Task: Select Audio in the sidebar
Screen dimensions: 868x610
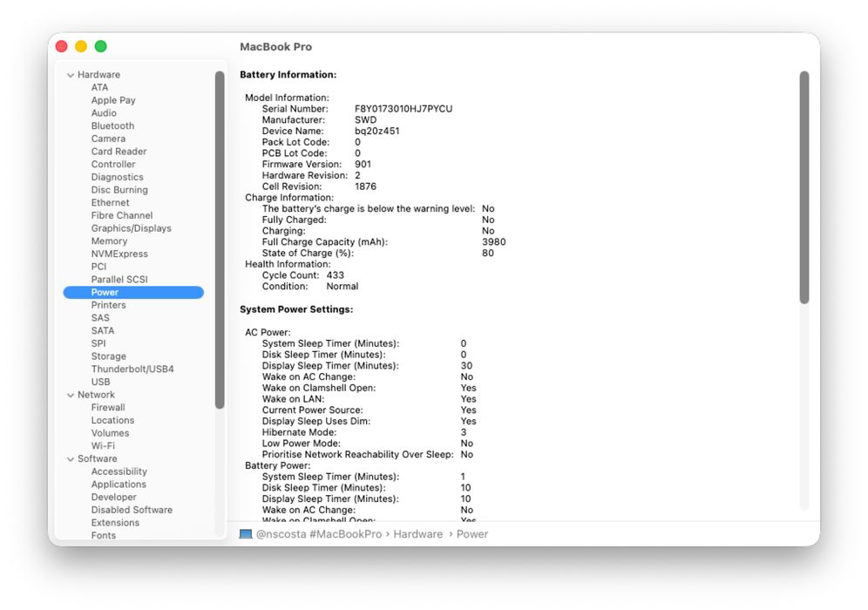Action: pyautogui.click(x=104, y=113)
